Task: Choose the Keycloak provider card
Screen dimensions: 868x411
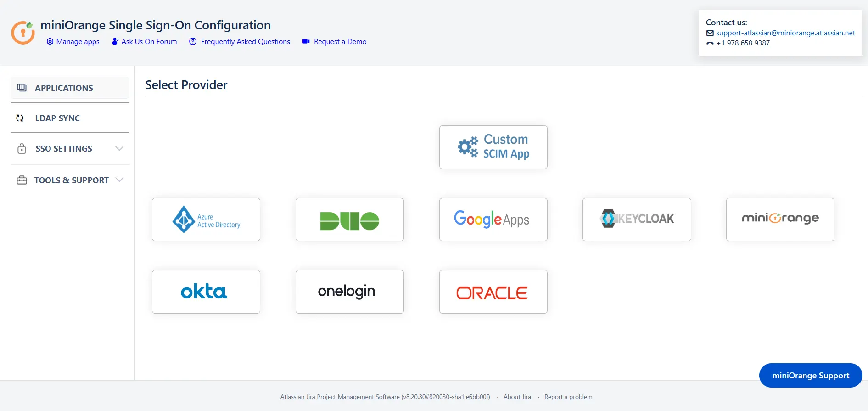Action: tap(637, 220)
